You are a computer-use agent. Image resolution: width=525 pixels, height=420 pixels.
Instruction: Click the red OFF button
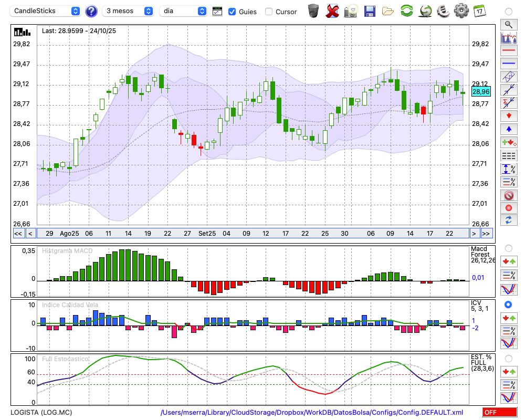tap(499, 413)
